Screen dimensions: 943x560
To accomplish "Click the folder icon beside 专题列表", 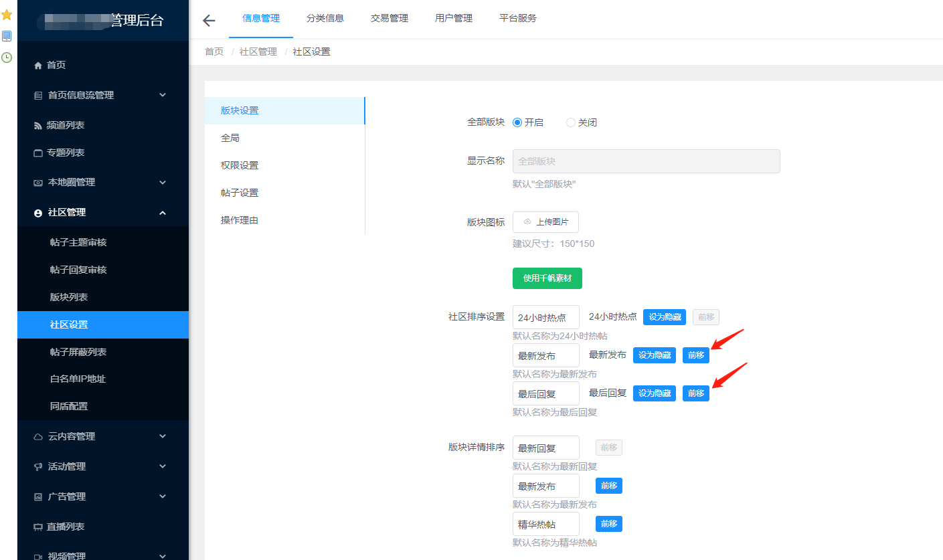I will click(38, 153).
